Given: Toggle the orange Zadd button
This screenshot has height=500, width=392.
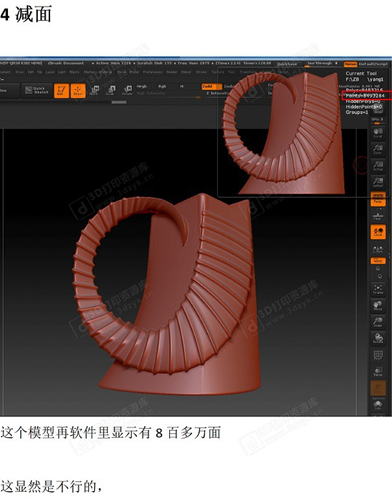Looking at the screenshot, I should (x=211, y=87).
